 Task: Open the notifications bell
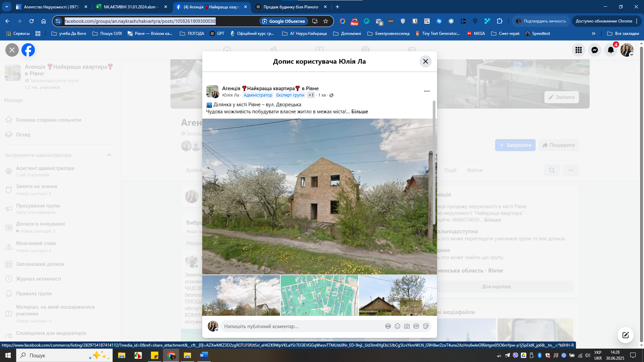click(610, 50)
